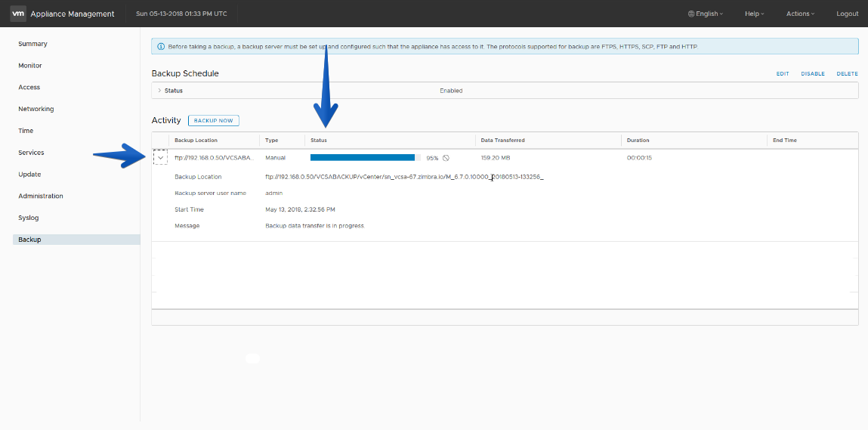The width and height of the screenshot is (868, 430).
Task: Click the 95% backup progress bar
Action: [366, 158]
